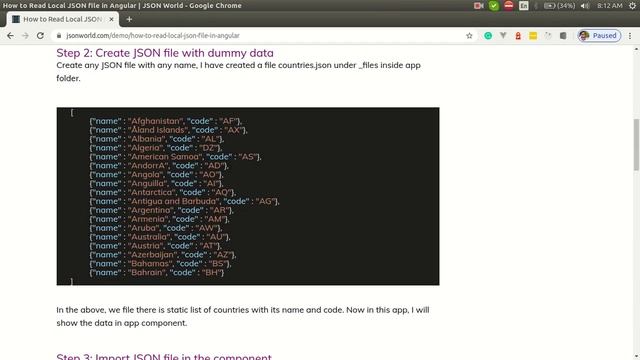
Task: Click the Argentina code line
Action: tap(162, 210)
